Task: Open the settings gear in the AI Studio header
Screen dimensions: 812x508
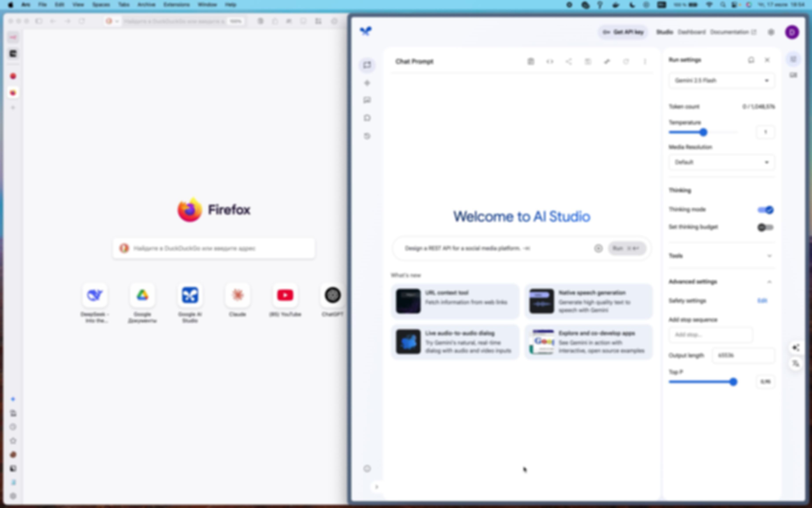Action: 771,32
